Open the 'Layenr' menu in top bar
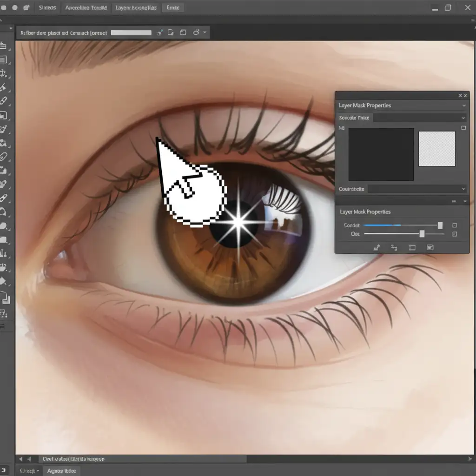This screenshot has height=476, width=476. click(x=136, y=8)
